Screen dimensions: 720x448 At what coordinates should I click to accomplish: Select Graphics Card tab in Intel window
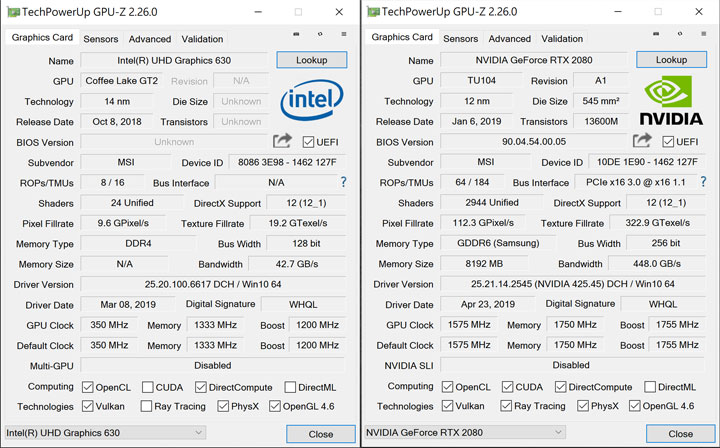pyautogui.click(x=42, y=38)
